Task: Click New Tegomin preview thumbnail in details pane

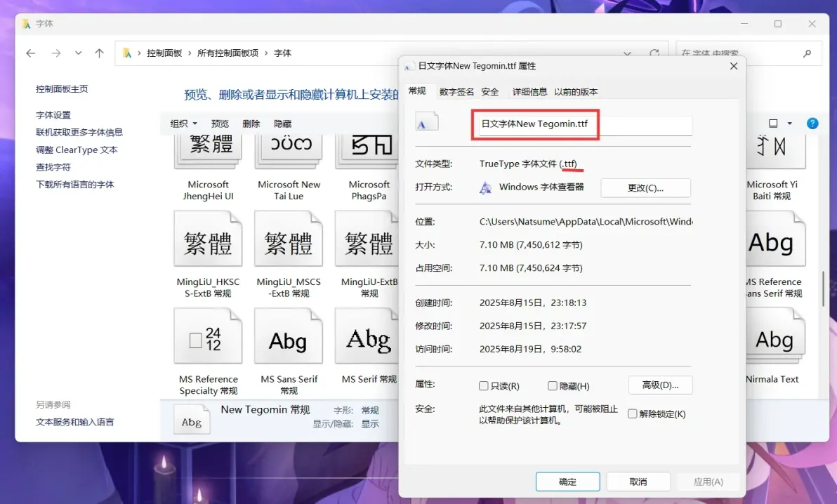Action: (192, 420)
